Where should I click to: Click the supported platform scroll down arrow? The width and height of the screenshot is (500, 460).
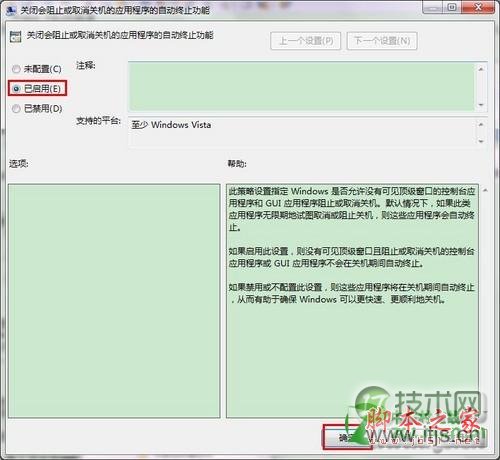[x=481, y=141]
